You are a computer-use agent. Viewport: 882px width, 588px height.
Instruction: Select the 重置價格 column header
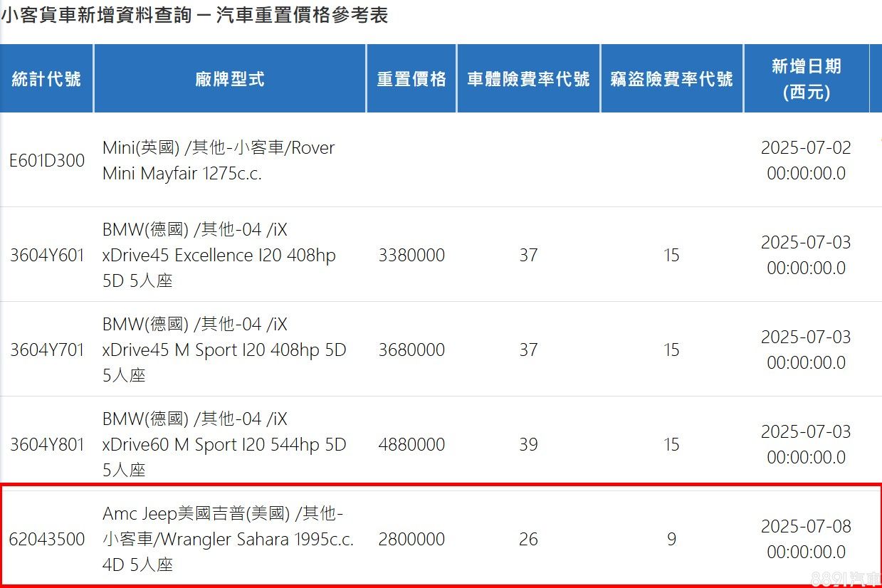(x=411, y=79)
